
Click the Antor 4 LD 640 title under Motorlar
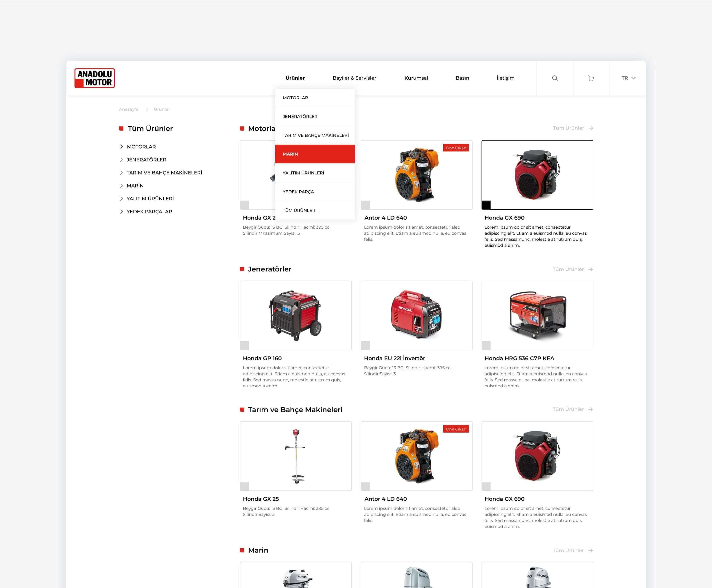(x=386, y=218)
